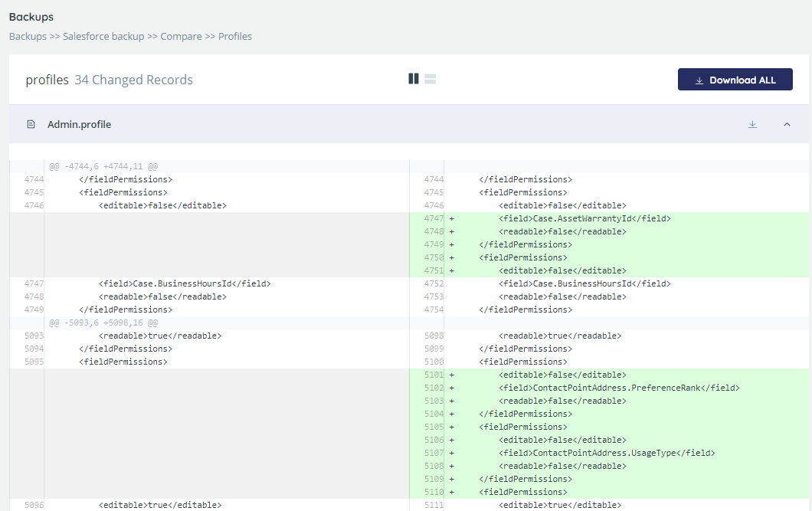Click the added line with Case.AssetWarrantyId field
The width and height of the screenshot is (812, 511).
click(584, 218)
